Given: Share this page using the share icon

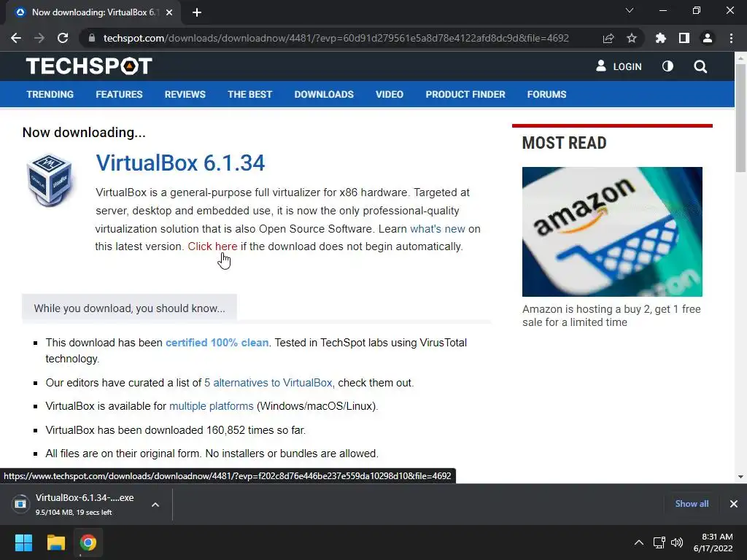Looking at the screenshot, I should 608,38.
